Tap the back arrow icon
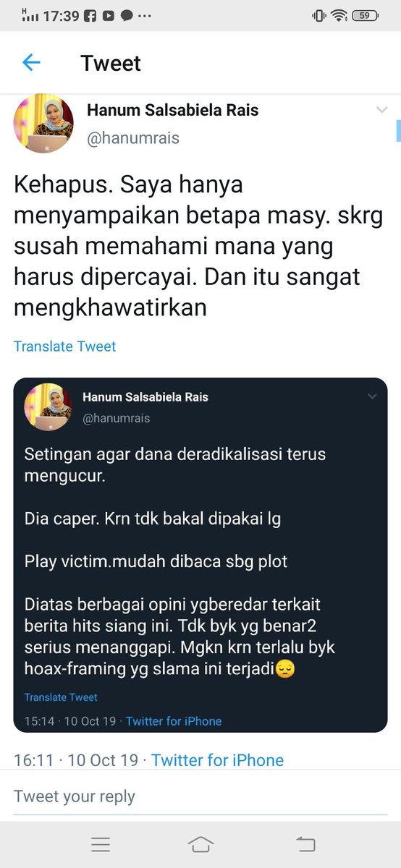This screenshot has width=401, height=868. [31, 63]
